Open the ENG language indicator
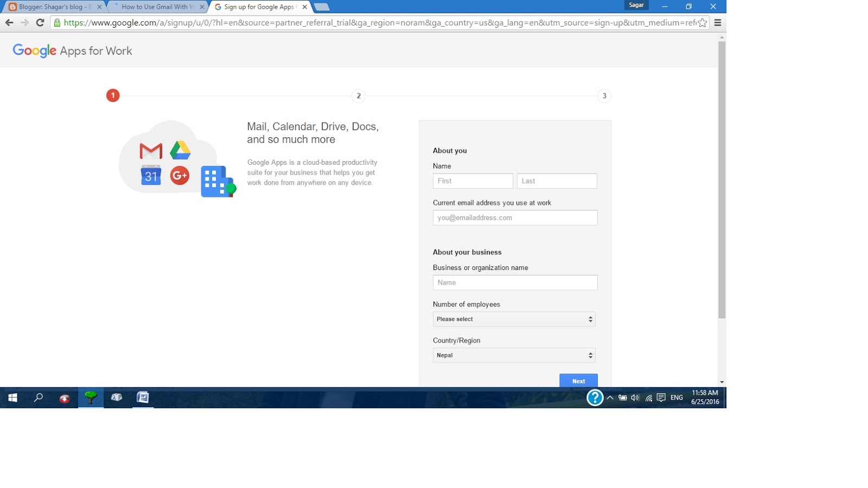 (x=676, y=397)
